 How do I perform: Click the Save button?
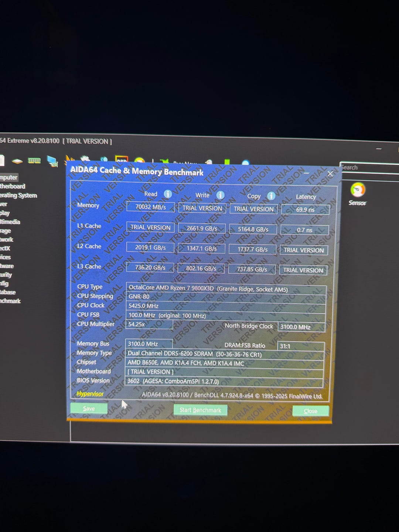[x=89, y=408]
